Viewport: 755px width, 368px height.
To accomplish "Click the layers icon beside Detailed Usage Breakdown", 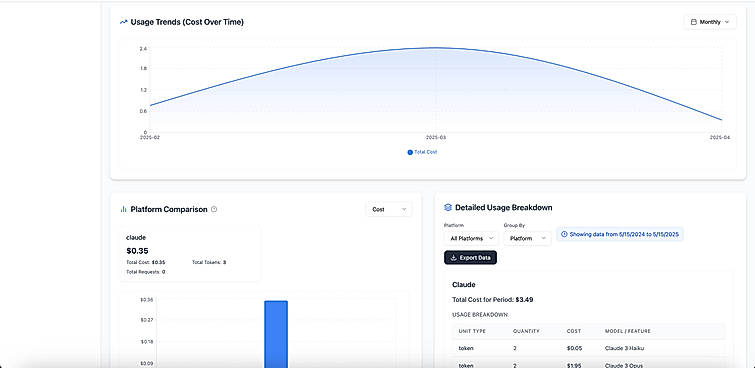I will pyautogui.click(x=448, y=208).
